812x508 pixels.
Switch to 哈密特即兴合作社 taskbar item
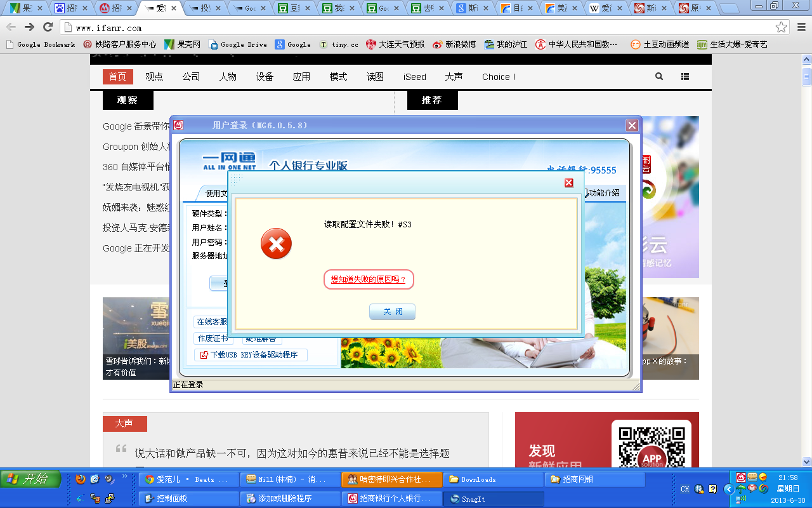392,479
